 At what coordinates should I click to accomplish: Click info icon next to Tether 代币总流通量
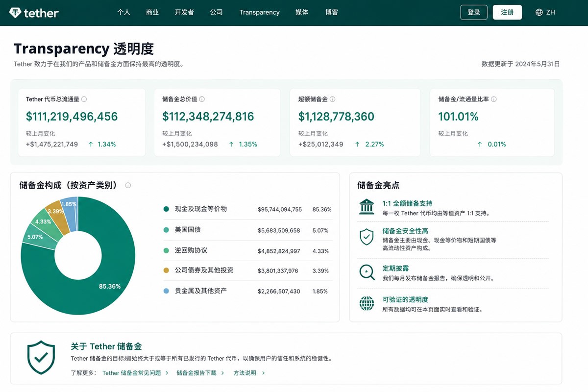[84, 99]
